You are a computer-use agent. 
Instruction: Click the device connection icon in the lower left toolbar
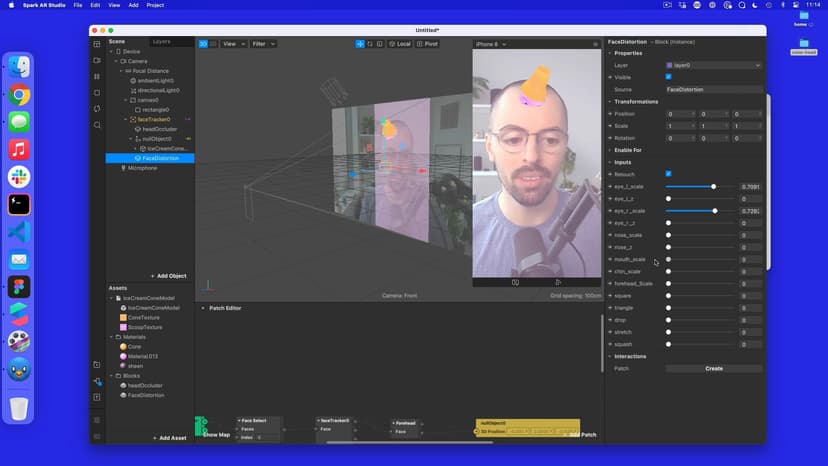point(97,381)
